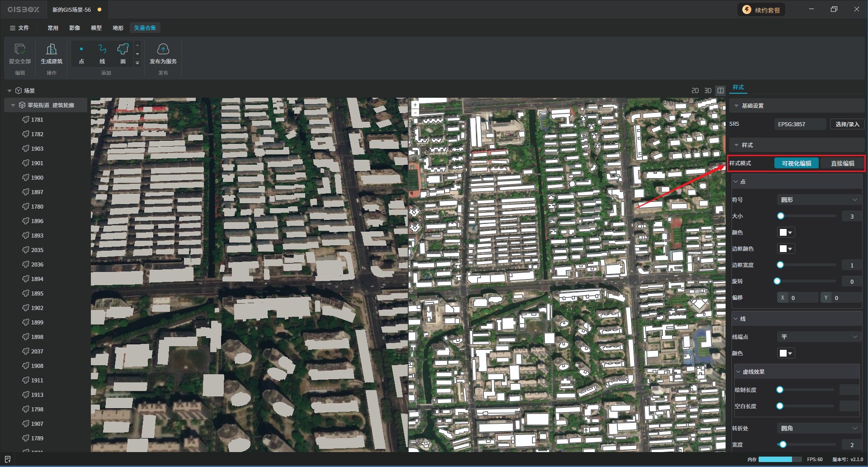Switch to 2D view mode
This screenshot has width=868, height=467.
click(x=695, y=91)
